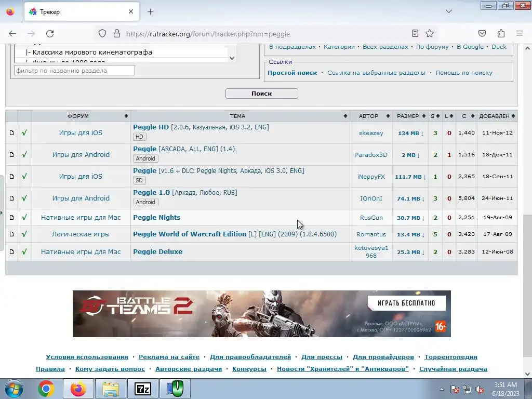This screenshot has height=399, width=532.
Task: Open Простой поиск link
Action: click(x=292, y=73)
